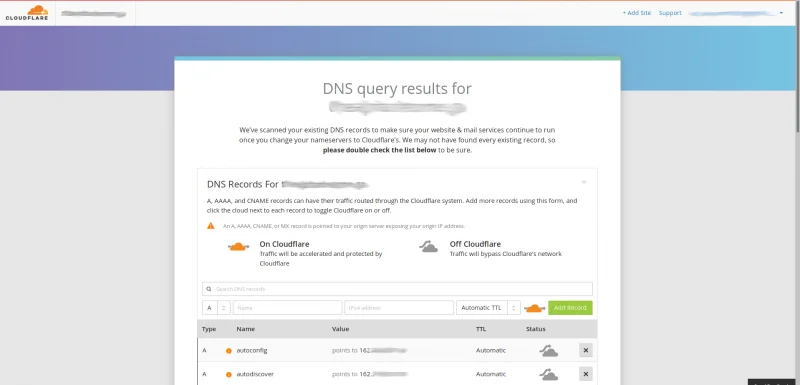The width and height of the screenshot is (800, 385).
Task: Toggle Cloudflare status cloud for autodiscover
Action: pos(548,374)
